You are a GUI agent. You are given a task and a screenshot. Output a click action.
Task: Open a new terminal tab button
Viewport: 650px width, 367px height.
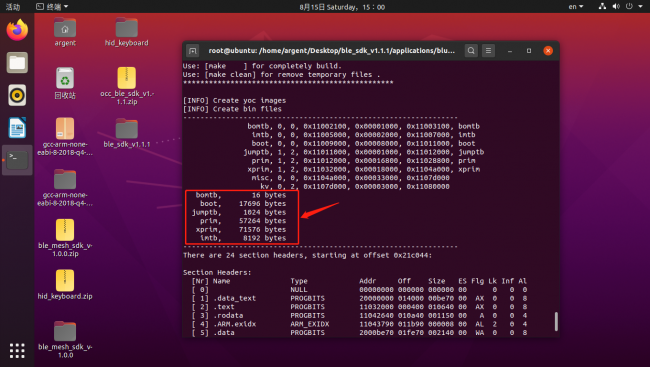192,51
